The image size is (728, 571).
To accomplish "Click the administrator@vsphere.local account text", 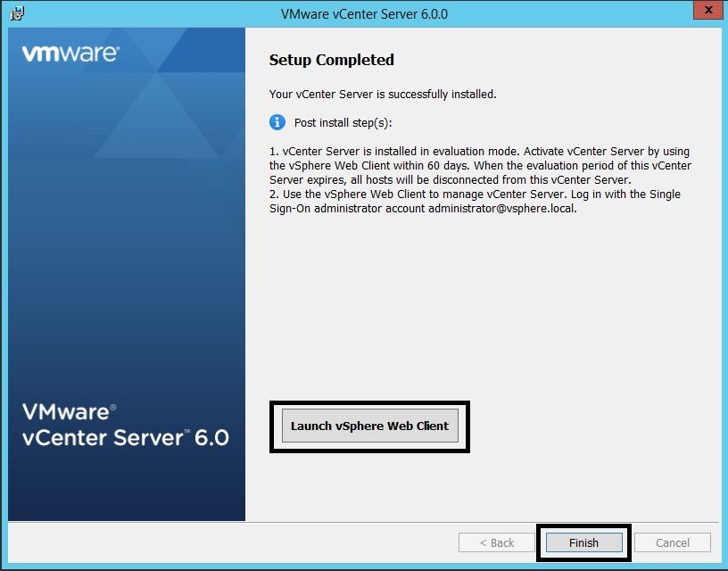I will click(502, 209).
